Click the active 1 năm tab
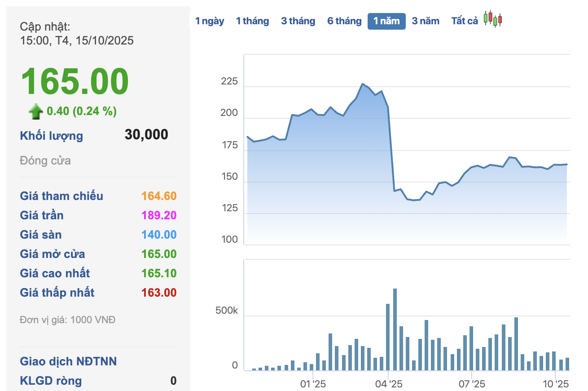 pos(386,21)
